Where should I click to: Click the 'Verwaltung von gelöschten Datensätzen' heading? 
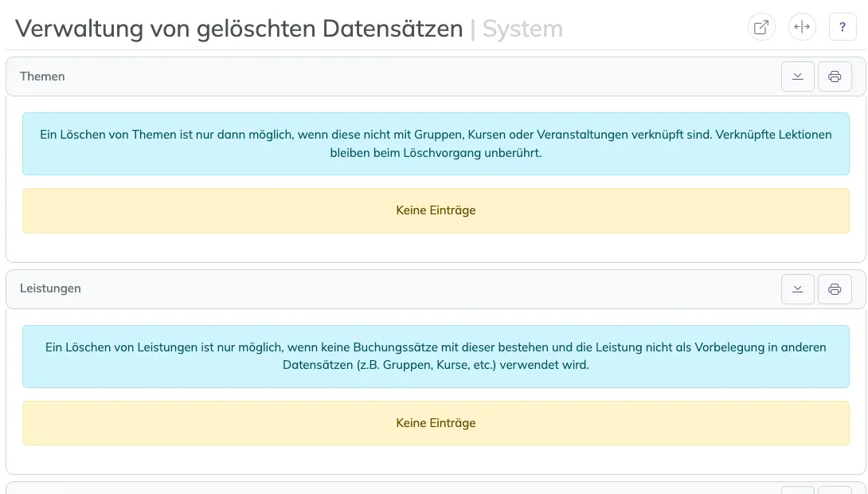[239, 28]
